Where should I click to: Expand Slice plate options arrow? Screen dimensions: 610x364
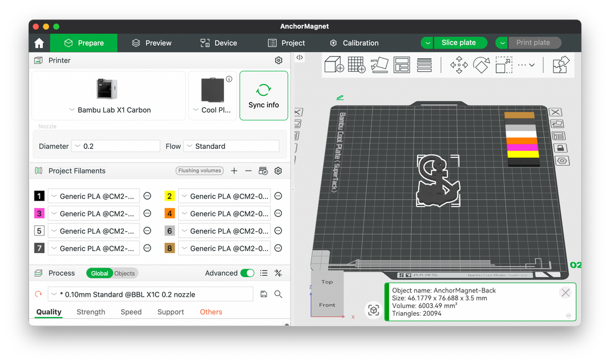click(428, 43)
